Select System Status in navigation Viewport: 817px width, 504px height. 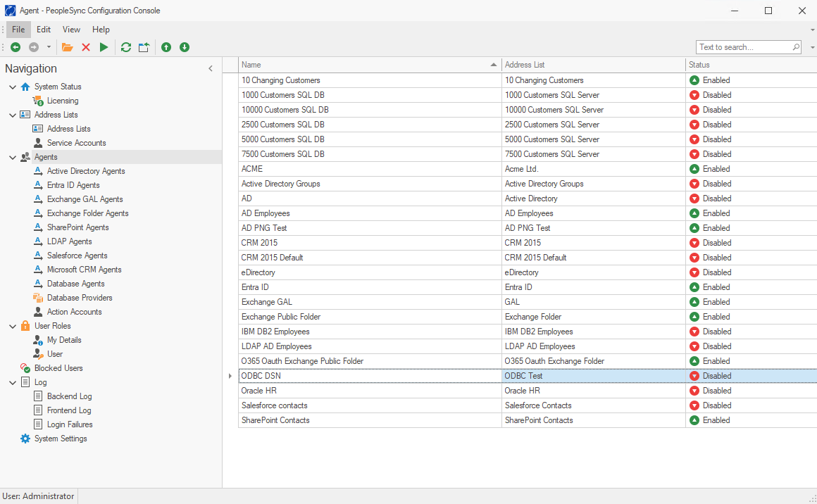58,87
